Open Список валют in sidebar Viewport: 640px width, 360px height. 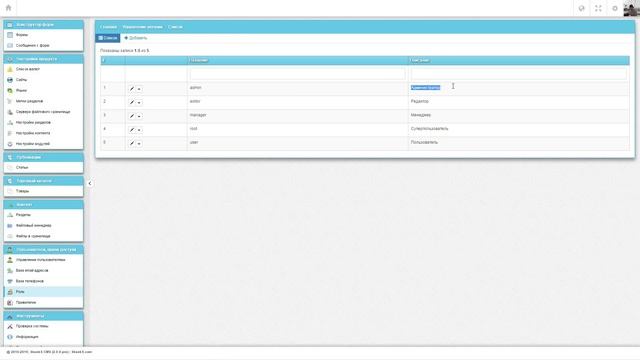point(43,69)
